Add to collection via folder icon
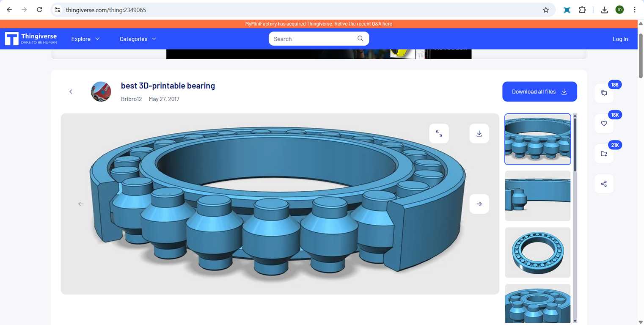The height and width of the screenshot is (325, 644). point(604,154)
